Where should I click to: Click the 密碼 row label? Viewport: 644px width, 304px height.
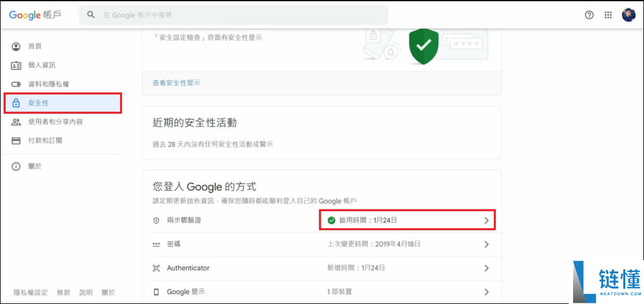point(173,244)
